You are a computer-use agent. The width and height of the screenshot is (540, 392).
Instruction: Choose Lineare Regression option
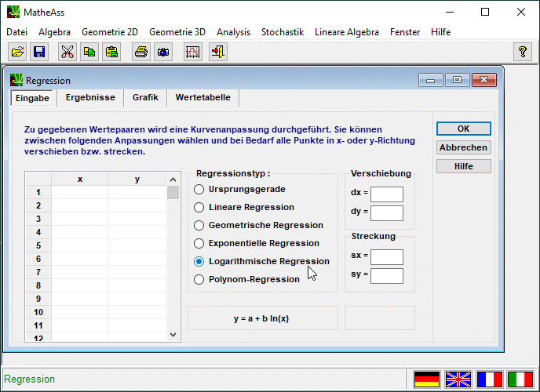pyautogui.click(x=199, y=207)
